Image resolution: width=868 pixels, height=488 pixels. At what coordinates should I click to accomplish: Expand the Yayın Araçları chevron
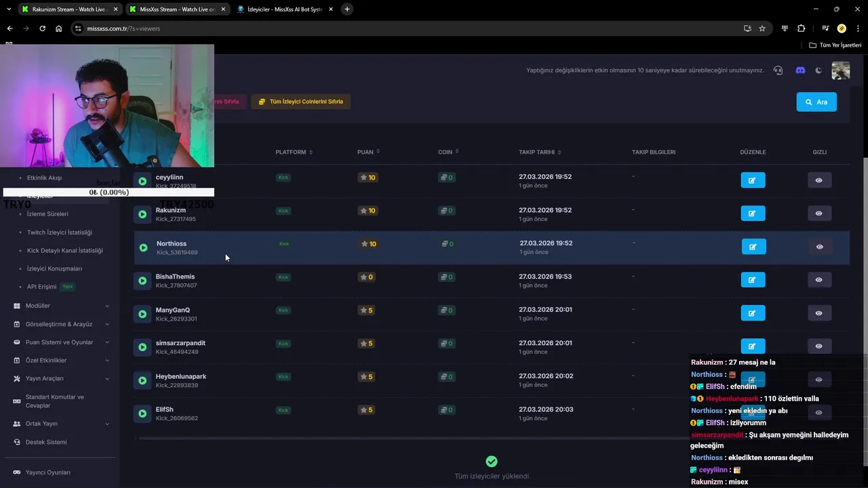(x=107, y=379)
